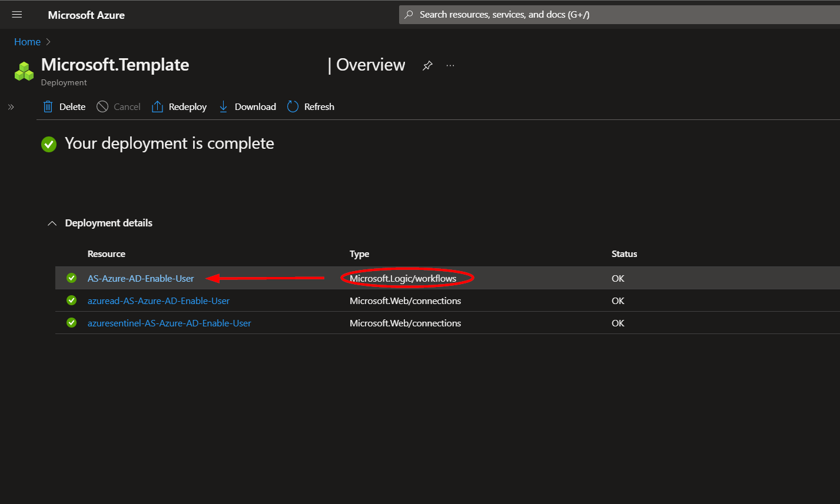Click the Redeploy upload icon

coord(157,106)
